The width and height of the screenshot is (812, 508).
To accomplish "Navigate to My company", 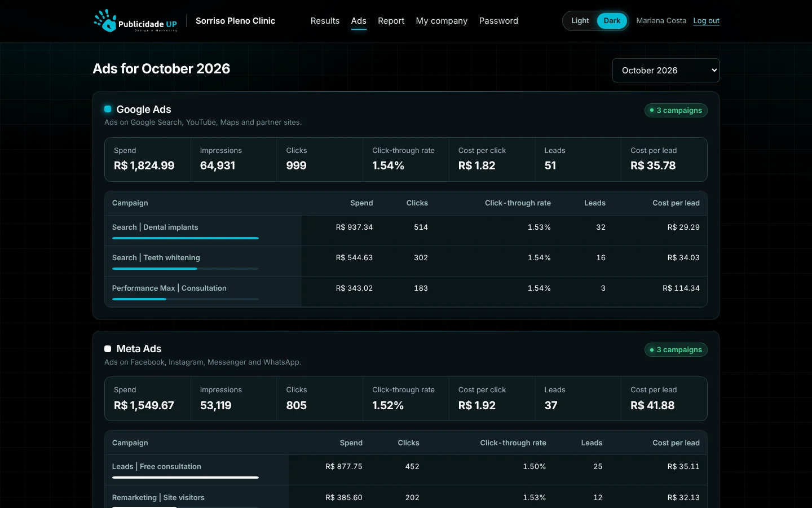I will pyautogui.click(x=442, y=21).
